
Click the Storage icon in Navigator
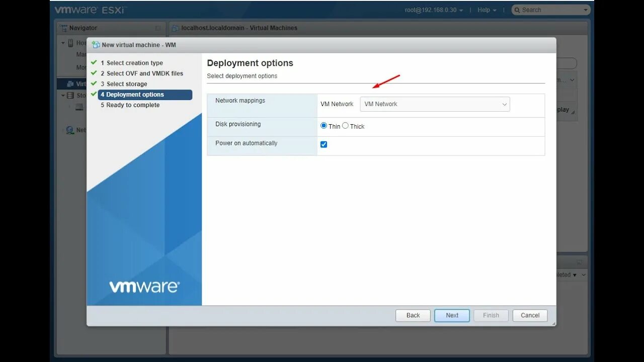coord(70,95)
